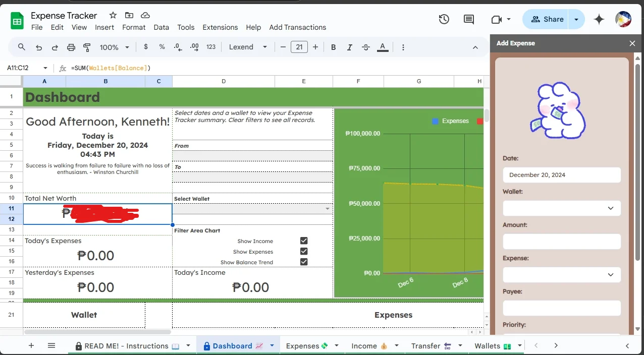The height and width of the screenshot is (355, 644).
Task: Open the Select Wallet cell dropdown
Action: [328, 209]
